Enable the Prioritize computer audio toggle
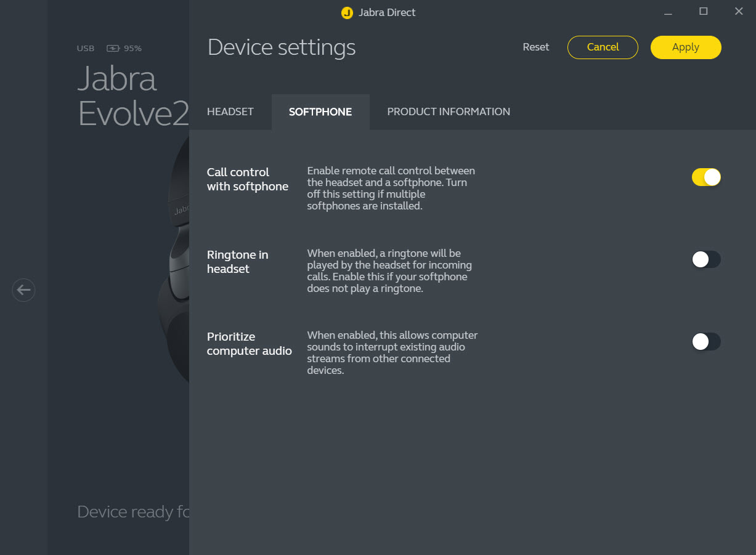 (x=706, y=341)
